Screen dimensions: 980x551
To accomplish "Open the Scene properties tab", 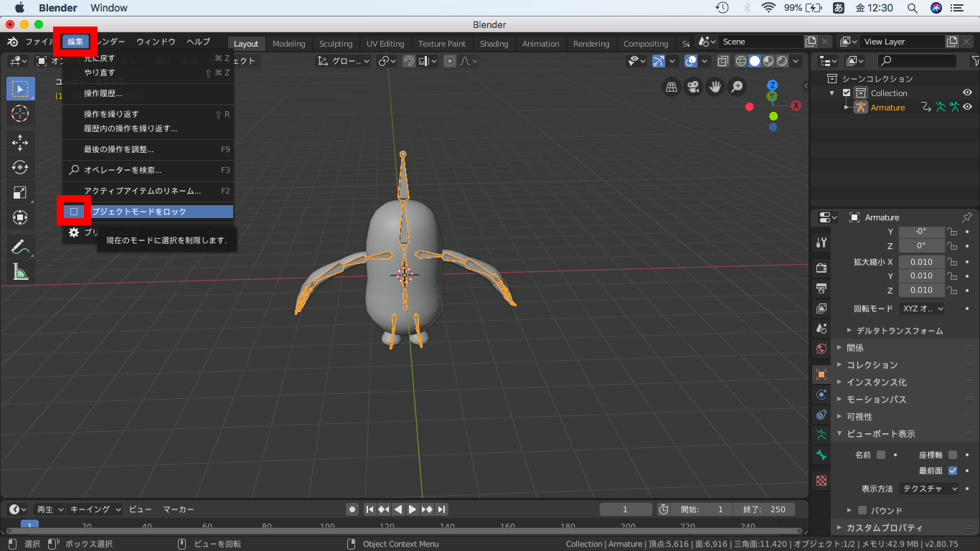I will point(821,329).
